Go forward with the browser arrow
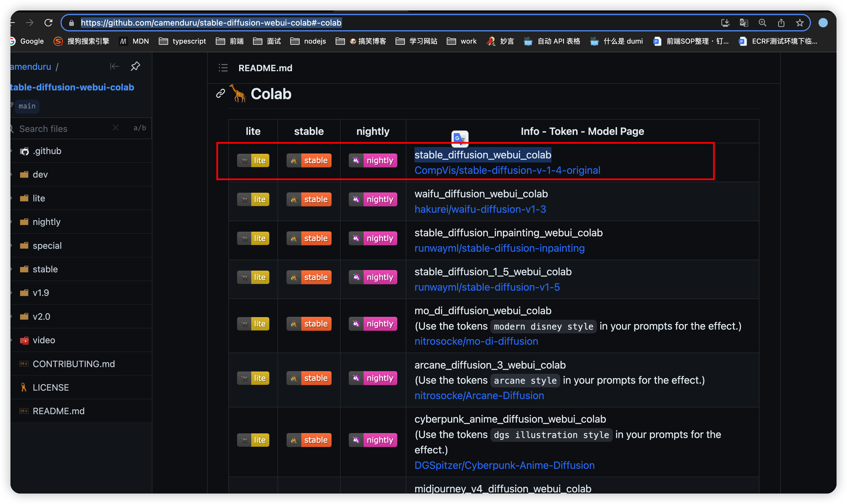The height and width of the screenshot is (504, 847). click(30, 23)
